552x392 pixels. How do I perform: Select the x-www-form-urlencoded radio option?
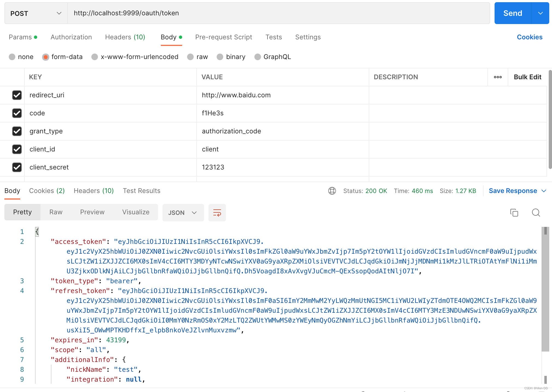click(95, 57)
